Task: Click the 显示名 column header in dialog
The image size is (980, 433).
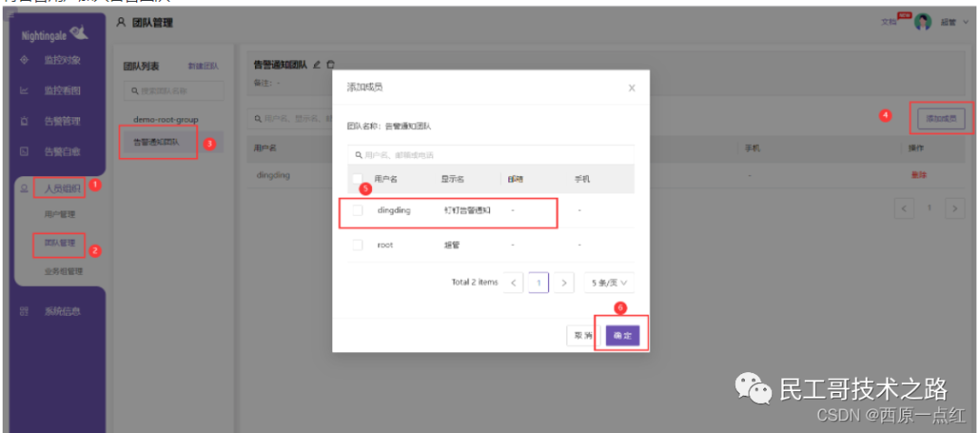Action: click(452, 180)
